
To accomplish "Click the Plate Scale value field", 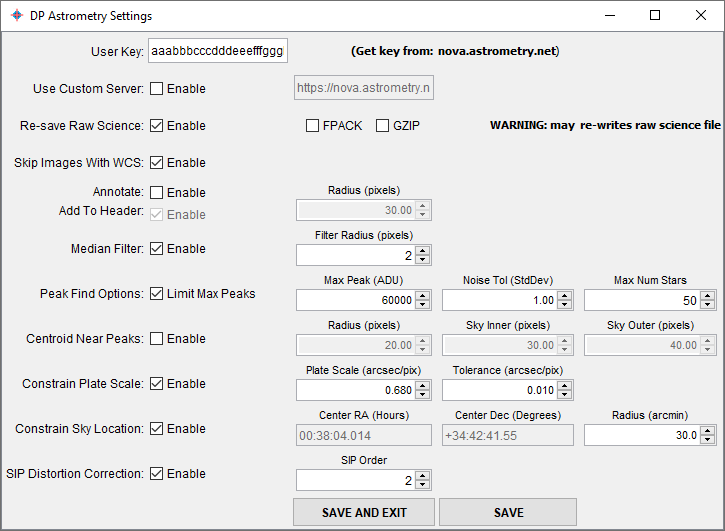I will (x=355, y=390).
